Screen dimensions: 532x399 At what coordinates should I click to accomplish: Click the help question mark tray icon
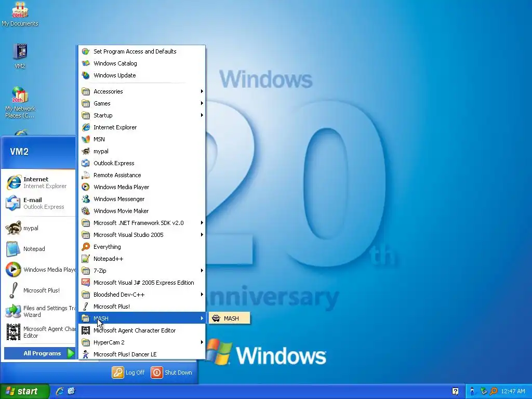click(455, 391)
